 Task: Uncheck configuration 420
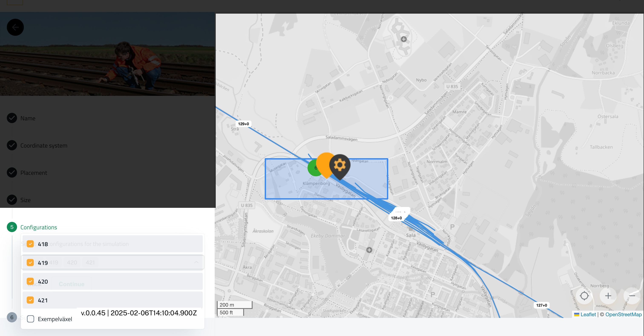[x=30, y=281]
